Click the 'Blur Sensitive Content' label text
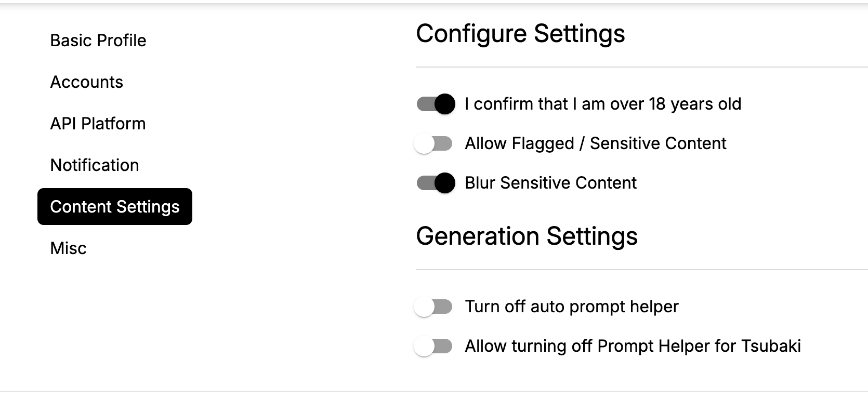This screenshot has height=398, width=868. (551, 183)
